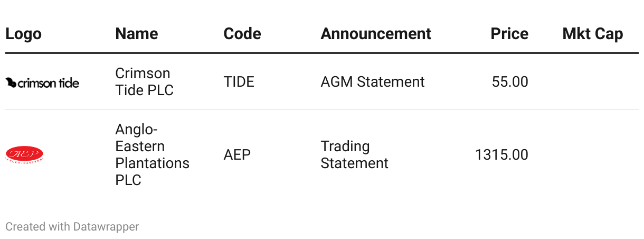Open the AGM Statement announcement
Screen dimensions: 644x239
point(373,81)
